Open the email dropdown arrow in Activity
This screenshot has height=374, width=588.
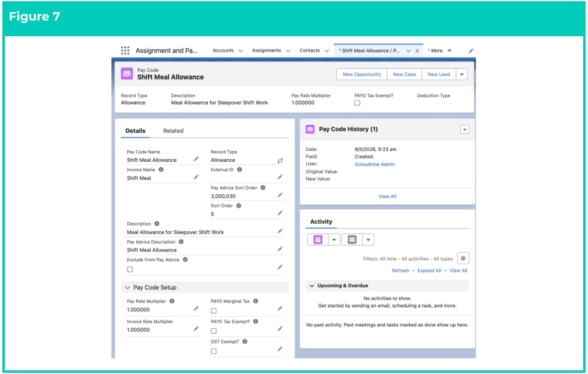tap(369, 239)
